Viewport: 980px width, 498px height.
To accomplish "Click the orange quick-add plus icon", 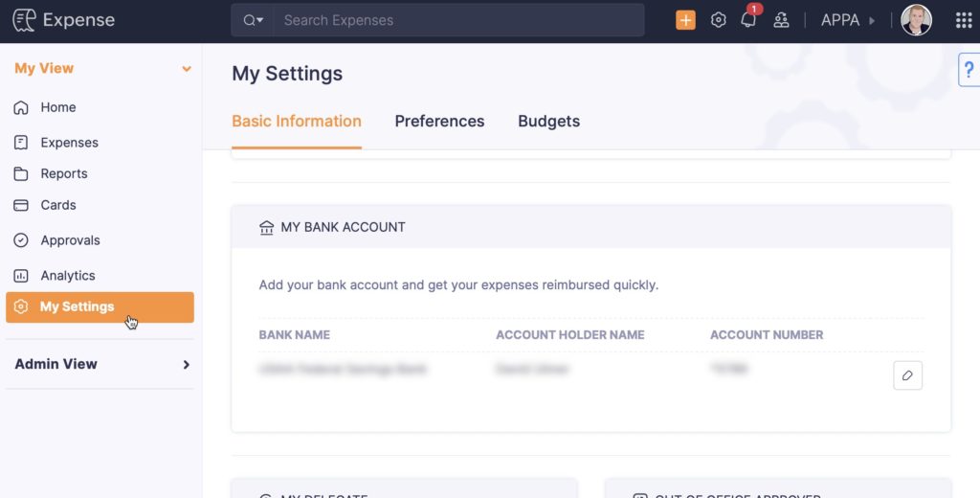I will (685, 20).
